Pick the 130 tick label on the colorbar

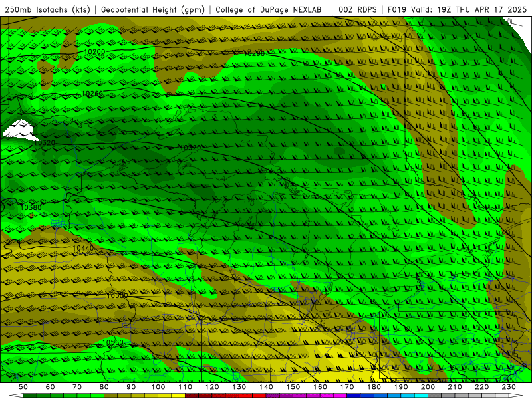point(239,387)
